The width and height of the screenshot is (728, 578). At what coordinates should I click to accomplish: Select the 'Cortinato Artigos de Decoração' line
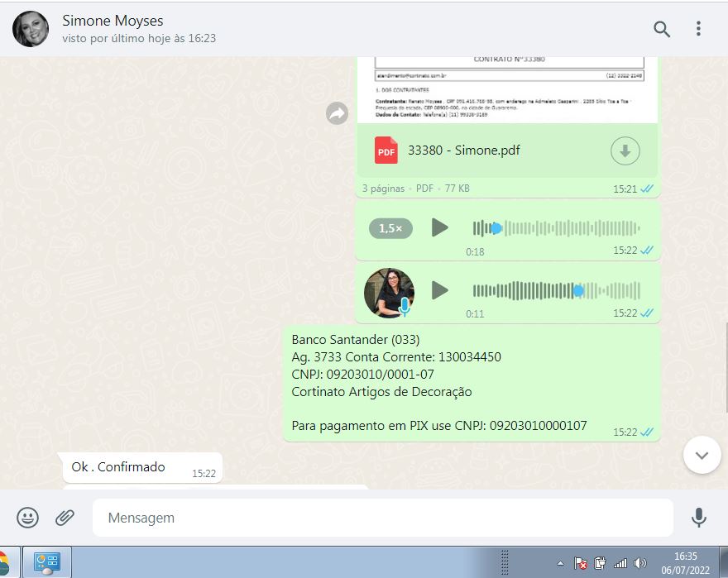(x=381, y=392)
